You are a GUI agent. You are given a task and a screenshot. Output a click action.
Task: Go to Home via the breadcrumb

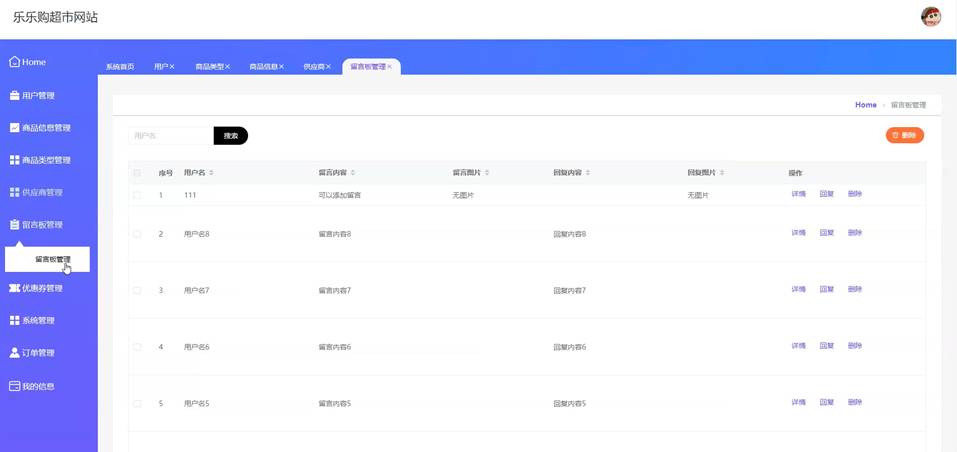click(x=865, y=105)
